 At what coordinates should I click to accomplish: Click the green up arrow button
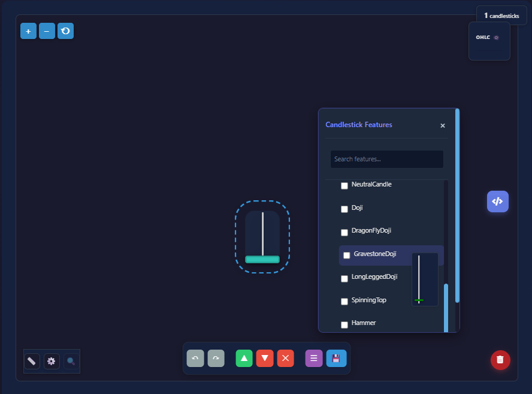(244, 358)
